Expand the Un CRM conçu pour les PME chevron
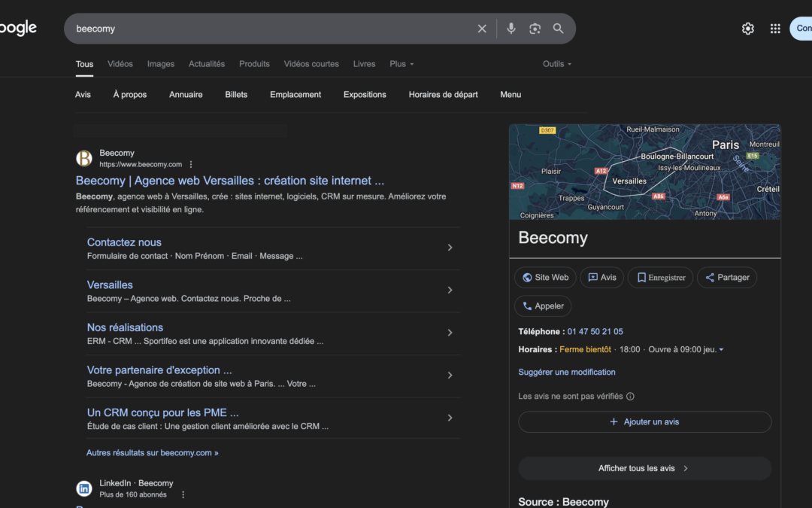This screenshot has width=812, height=508. [x=450, y=418]
